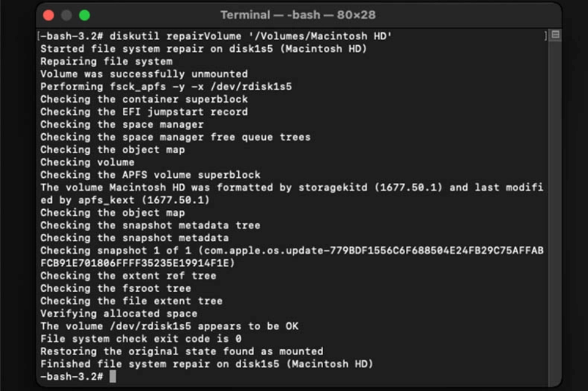Close the Terminal window with red button
Screen dimensions: 588x391
tap(49, 15)
